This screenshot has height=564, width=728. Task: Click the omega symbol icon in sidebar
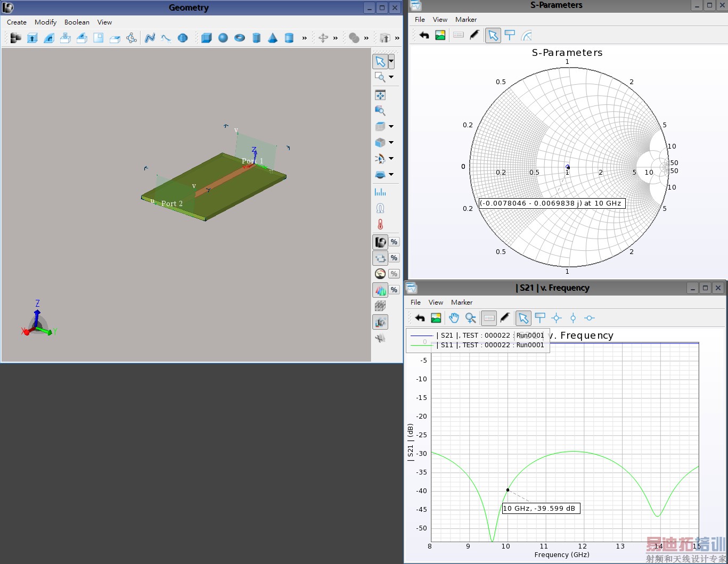click(x=380, y=208)
